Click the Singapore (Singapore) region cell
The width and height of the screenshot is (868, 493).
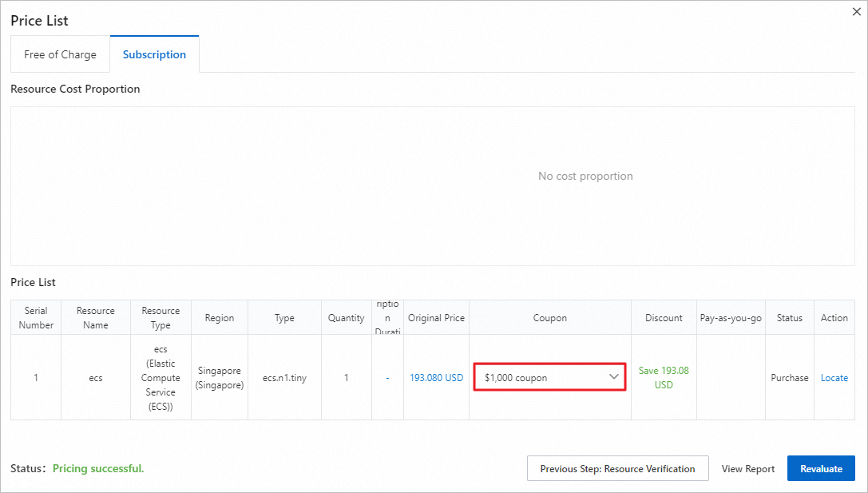pos(220,378)
